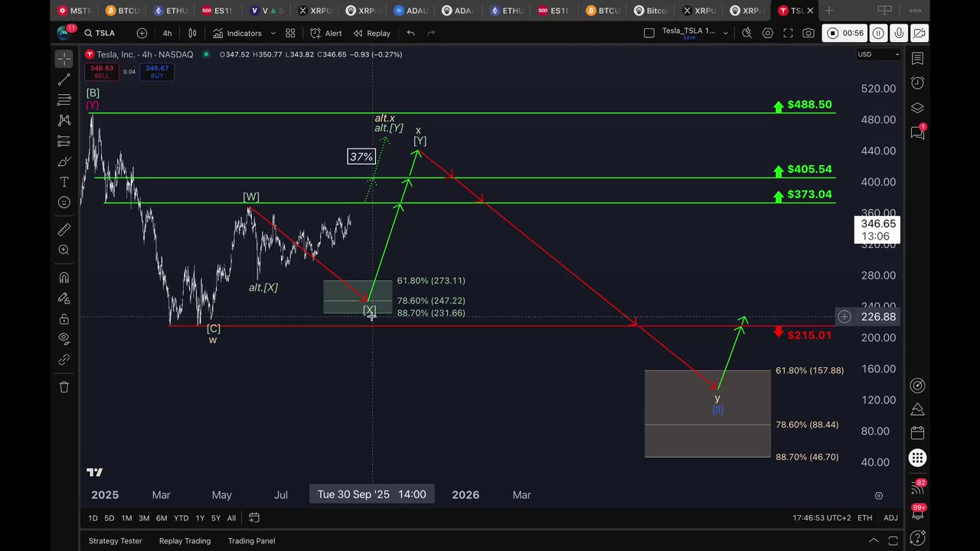Stop the screen recording at 00:56
The image size is (980, 551).
point(844,33)
